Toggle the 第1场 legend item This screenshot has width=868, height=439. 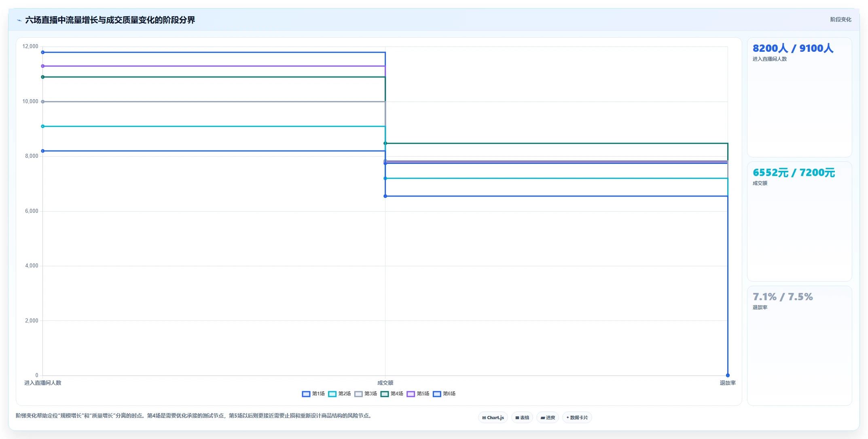313,394
